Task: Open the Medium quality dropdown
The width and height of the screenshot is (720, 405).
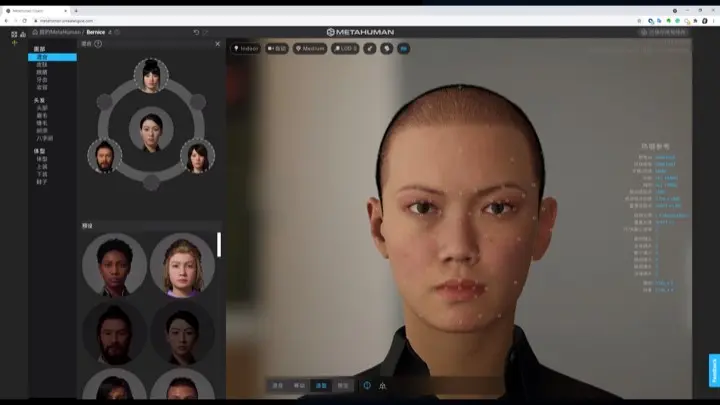Action: [309, 48]
